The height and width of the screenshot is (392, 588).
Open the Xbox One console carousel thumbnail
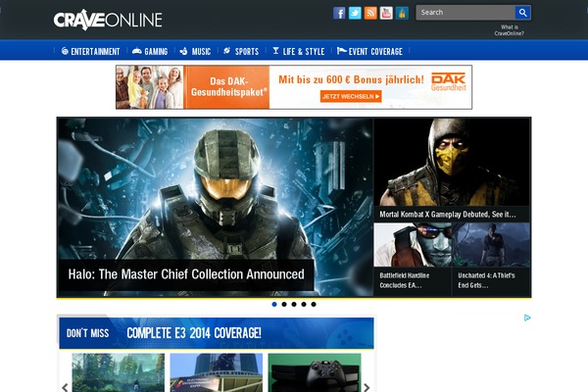[x=315, y=372]
